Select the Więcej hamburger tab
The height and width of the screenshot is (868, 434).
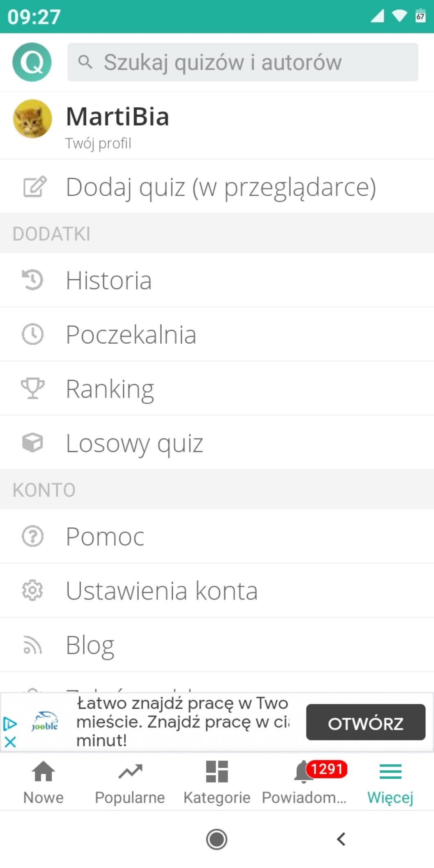(x=390, y=782)
